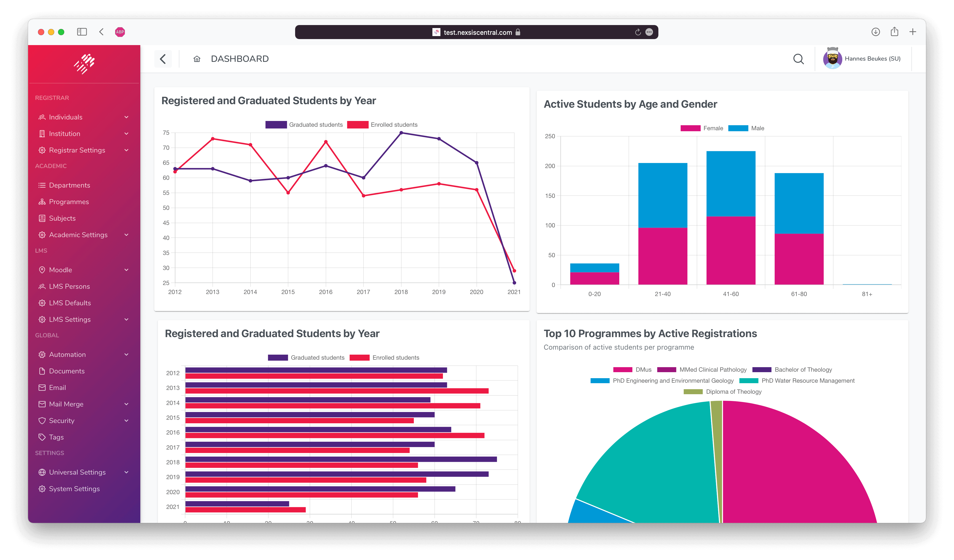Go to System Settings link
This screenshot has height=560, width=954.
pyautogui.click(x=74, y=489)
